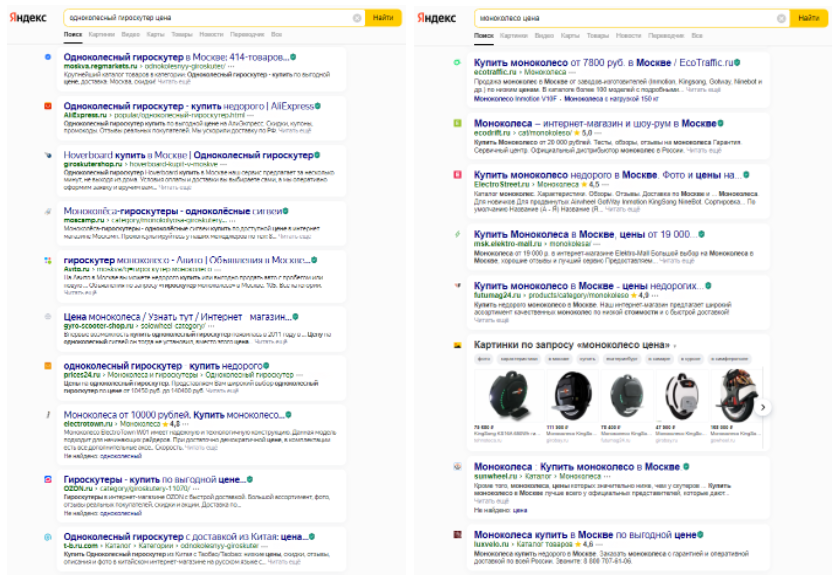Click the msk.elektro-mall.ru result favicon
The image size is (838, 579).
(x=457, y=234)
